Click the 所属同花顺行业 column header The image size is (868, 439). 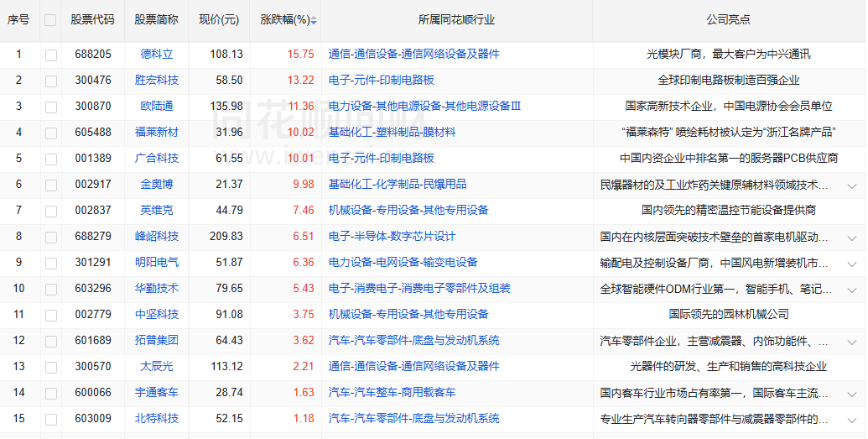pos(457,19)
